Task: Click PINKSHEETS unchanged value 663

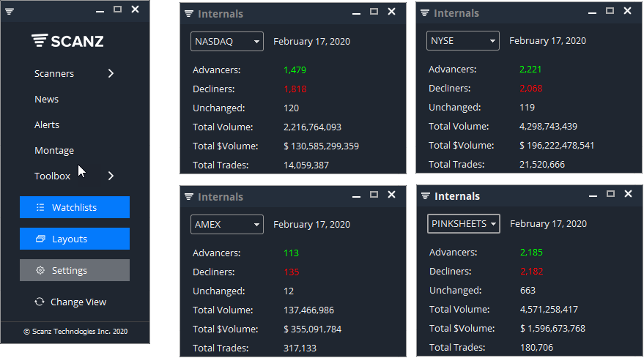Action: [528, 291]
